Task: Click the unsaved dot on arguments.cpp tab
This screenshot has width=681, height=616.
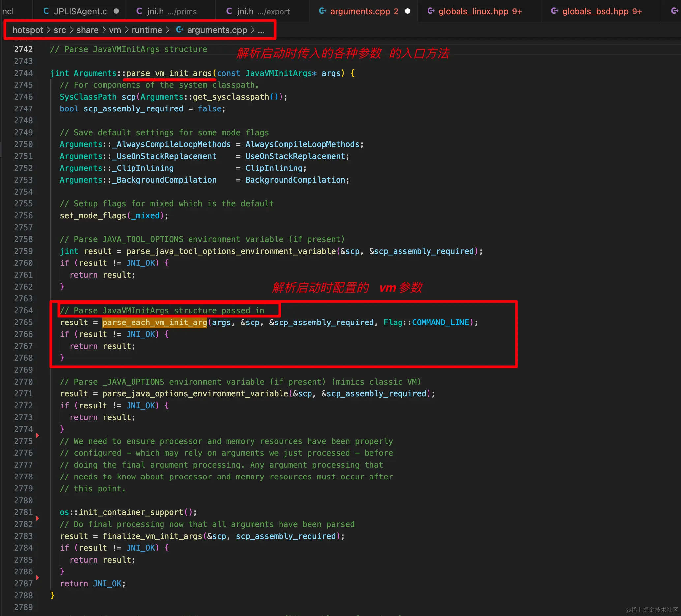Action: coord(408,11)
